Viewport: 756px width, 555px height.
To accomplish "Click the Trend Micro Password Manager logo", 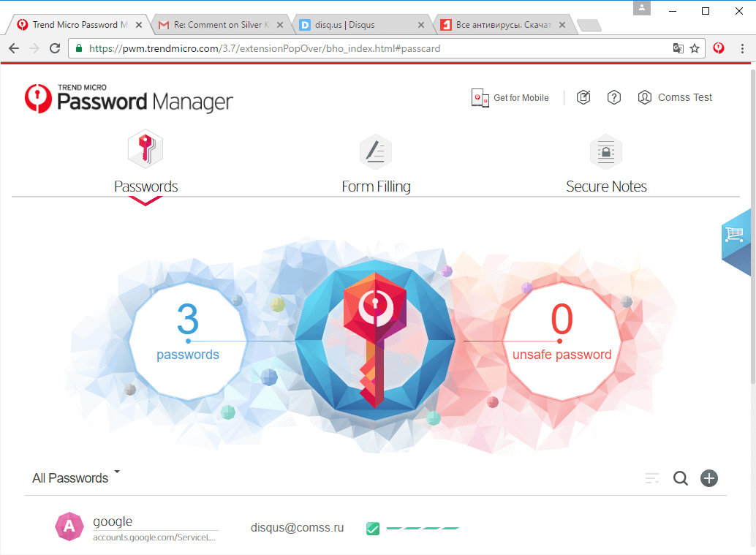I will pos(129,99).
